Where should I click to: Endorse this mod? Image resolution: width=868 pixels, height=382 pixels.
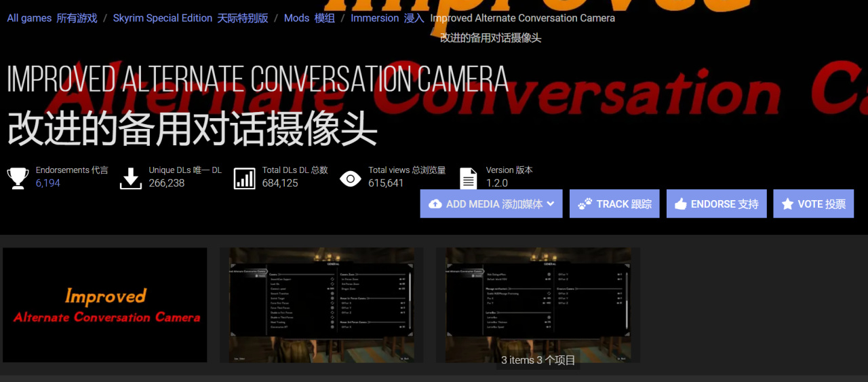(x=717, y=204)
